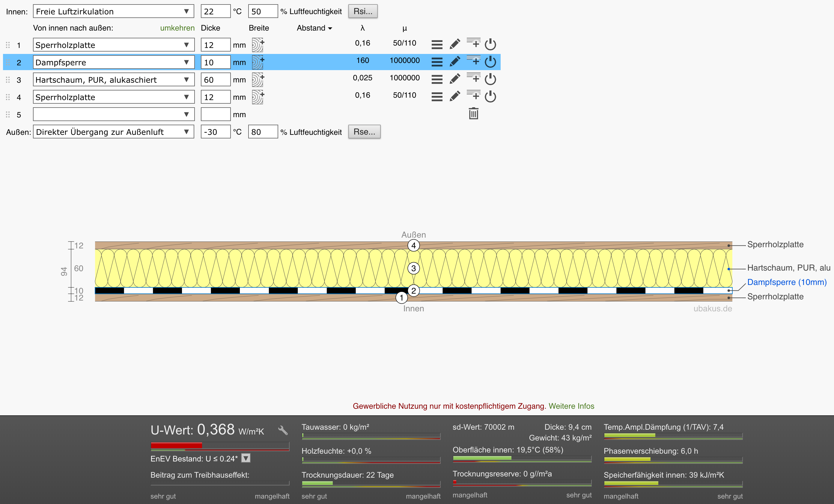
Task: Toggle power icon for Hartschaum PUR layer
Action: pyautogui.click(x=490, y=79)
